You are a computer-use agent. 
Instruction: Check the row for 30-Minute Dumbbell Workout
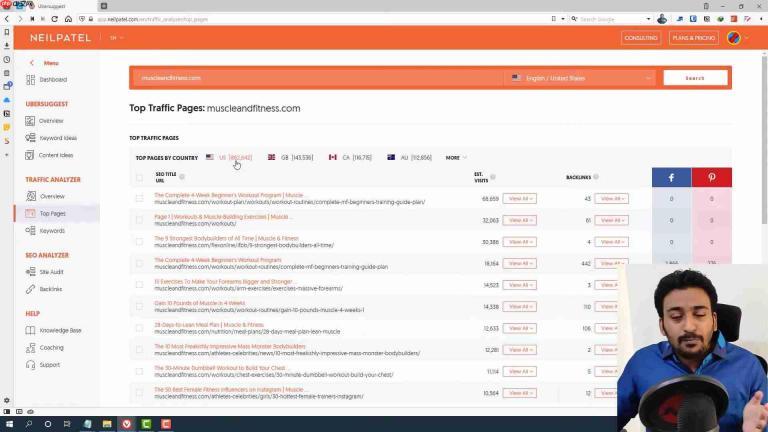coord(140,371)
